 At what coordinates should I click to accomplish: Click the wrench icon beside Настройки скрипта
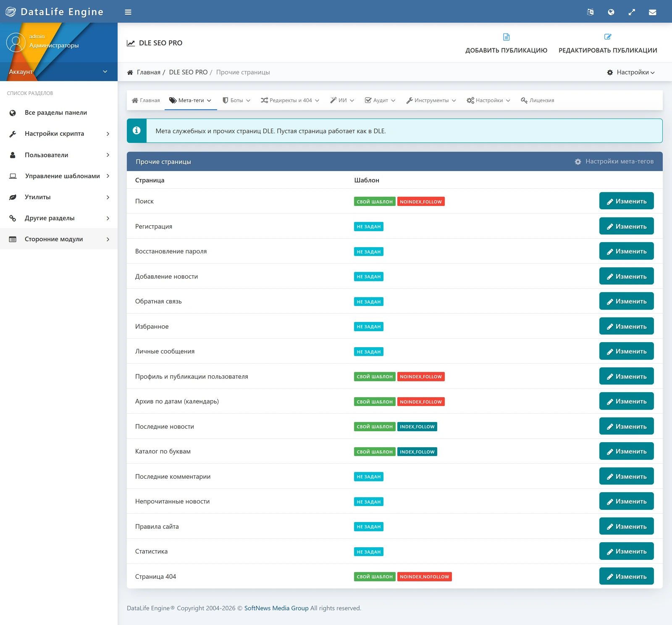[13, 134]
